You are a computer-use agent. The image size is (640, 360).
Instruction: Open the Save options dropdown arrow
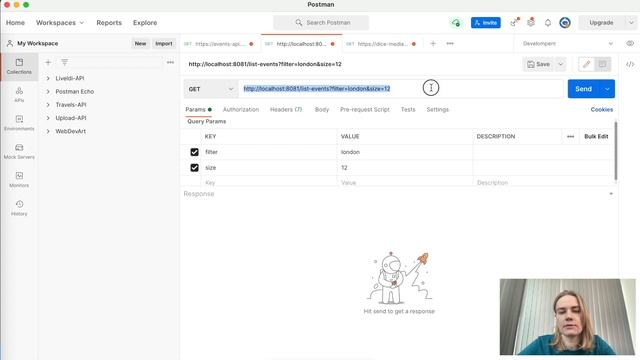[560, 64]
